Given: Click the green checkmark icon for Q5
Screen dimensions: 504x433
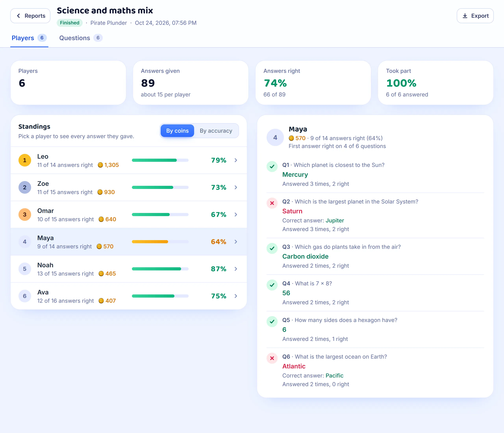Looking at the screenshot, I should pos(272,322).
